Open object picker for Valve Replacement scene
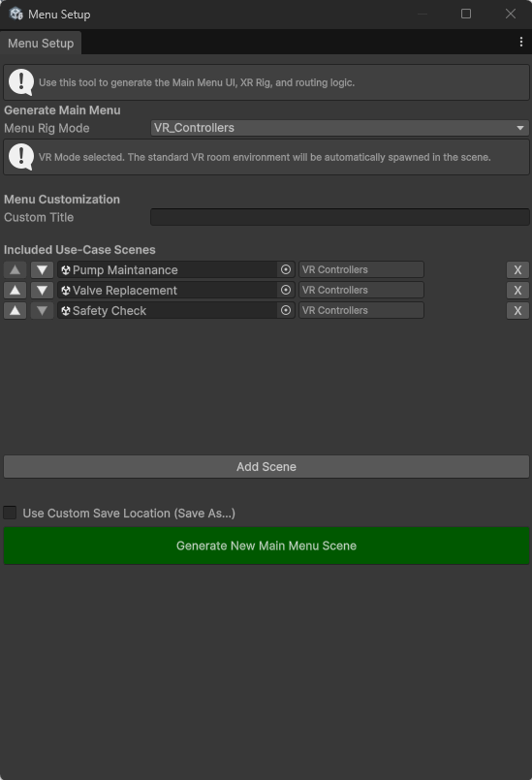The height and width of the screenshot is (780, 532). coord(286,290)
